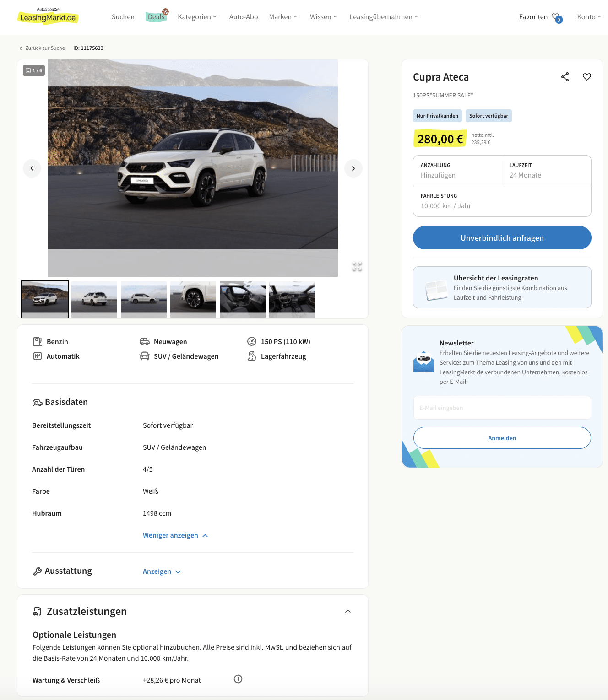
Task: Click the Basisdaten section icon
Action: coord(38,402)
